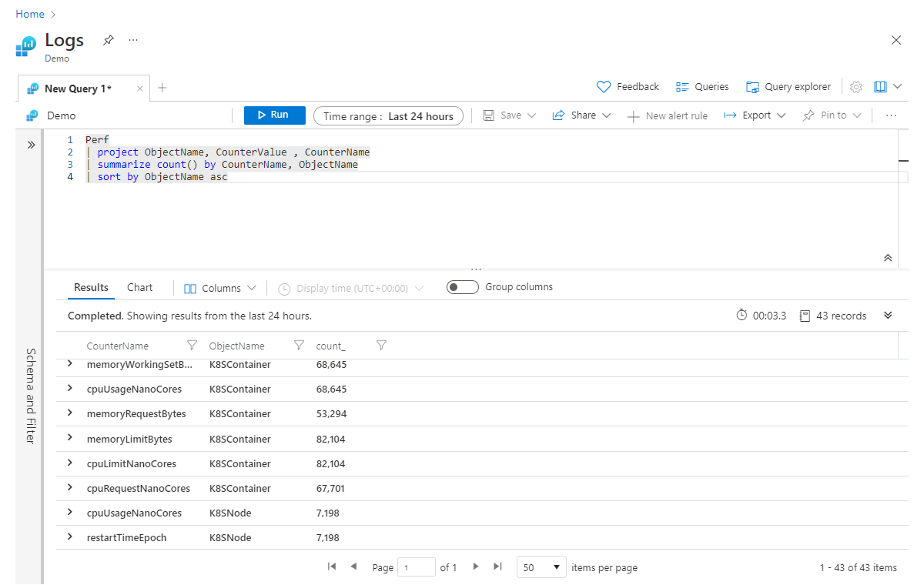
Task: Open the items per page dropdown
Action: click(x=541, y=567)
